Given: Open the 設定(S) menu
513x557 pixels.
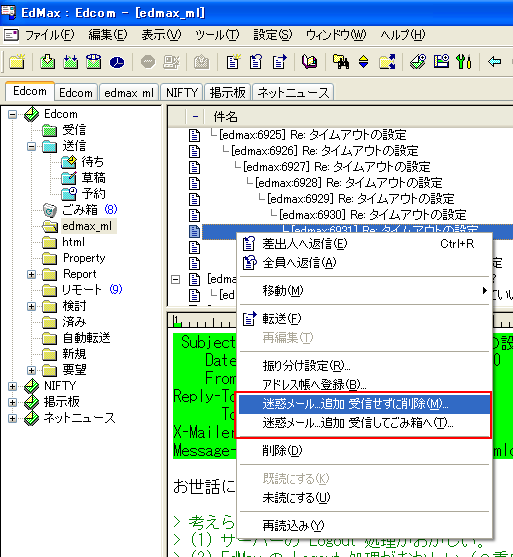Looking at the screenshot, I should [x=272, y=35].
